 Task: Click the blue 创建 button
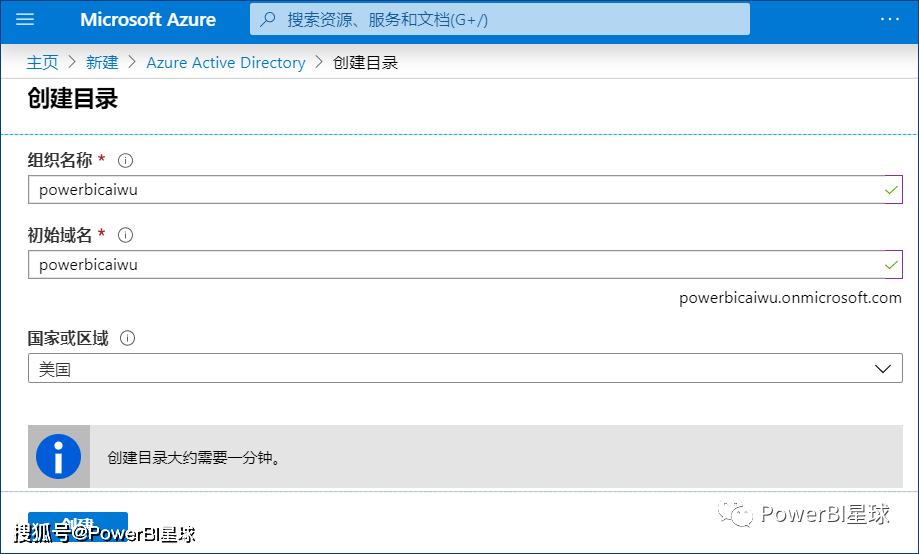(78, 526)
